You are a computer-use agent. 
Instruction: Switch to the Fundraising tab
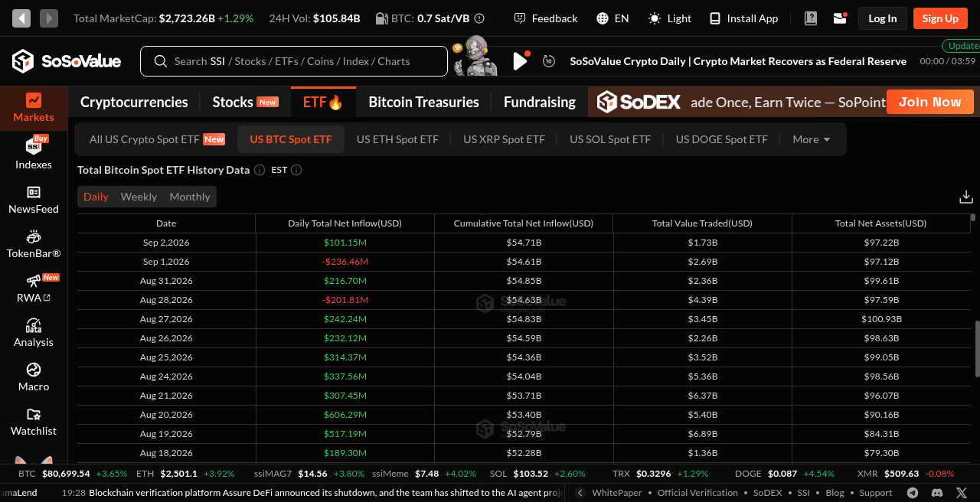coord(540,102)
